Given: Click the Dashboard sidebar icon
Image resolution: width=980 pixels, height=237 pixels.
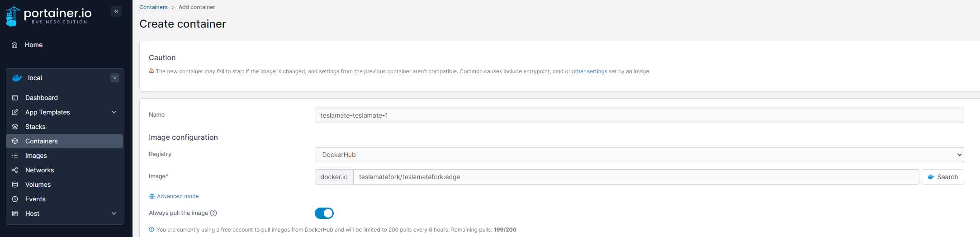Looking at the screenshot, I should [15, 98].
